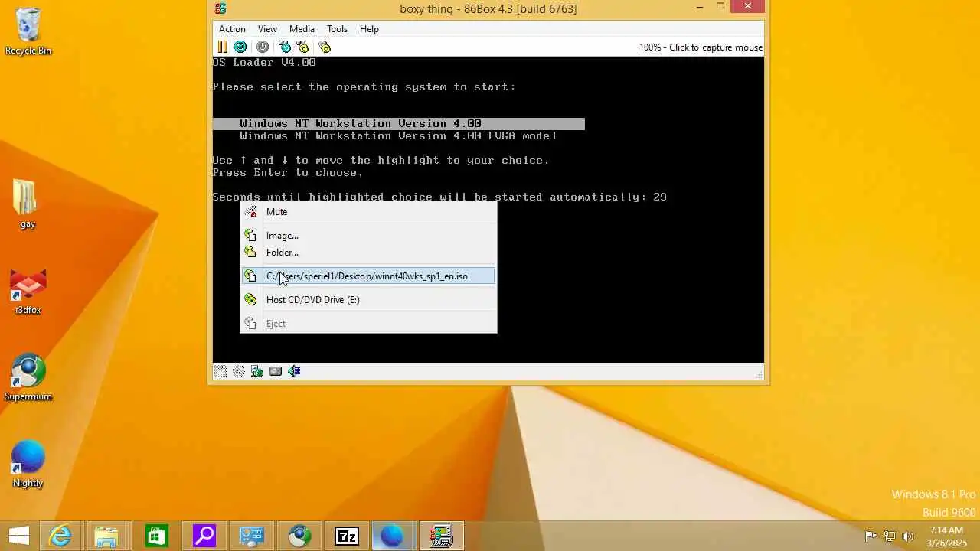Viewport: 980px width, 551px height.
Task: Open the View menu
Action: pos(267,28)
